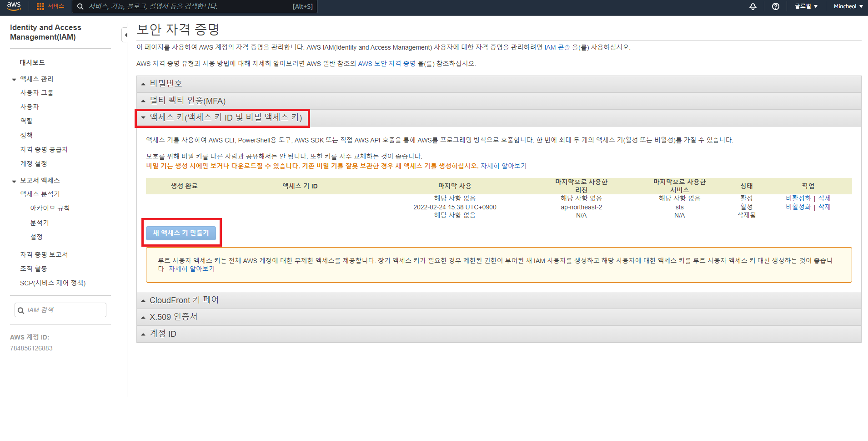Click the 삭제됨 status cell
Viewport: 868px width, 441px height.
(x=747, y=215)
